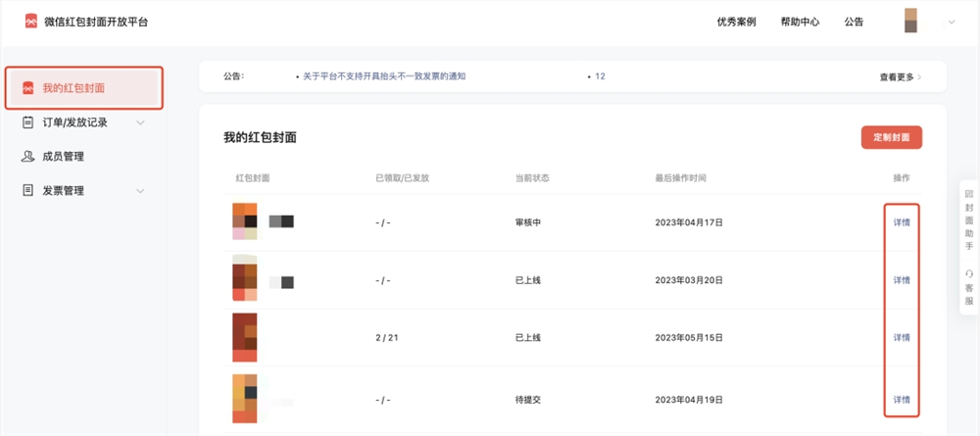
Task: Open 公告 in top navigation
Action: click(x=854, y=22)
